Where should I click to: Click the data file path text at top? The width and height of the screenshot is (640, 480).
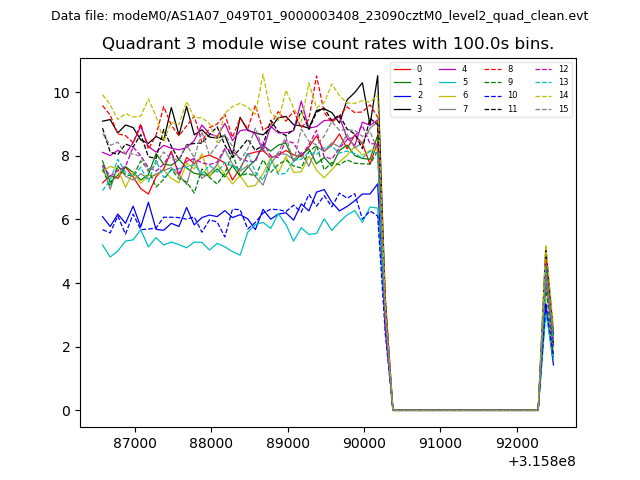[319, 16]
